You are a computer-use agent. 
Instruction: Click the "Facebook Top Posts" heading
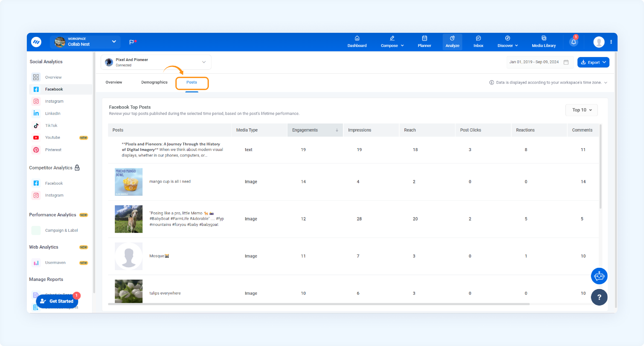[130, 107]
